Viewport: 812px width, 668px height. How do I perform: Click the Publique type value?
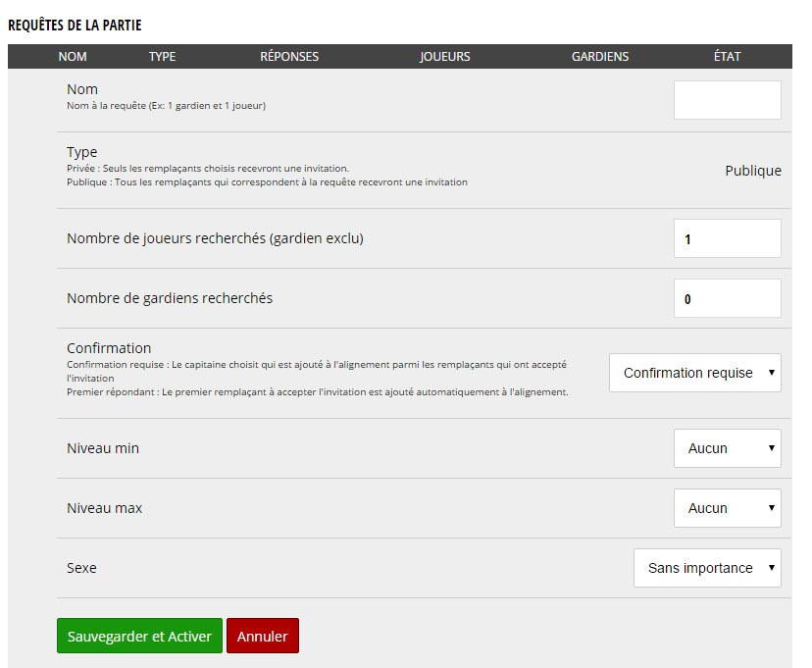pos(753,171)
